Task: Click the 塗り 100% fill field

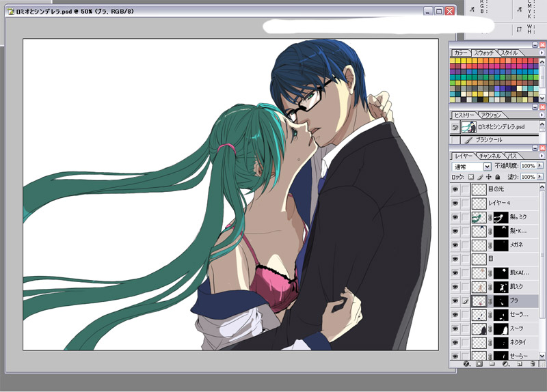Action: tap(528, 177)
